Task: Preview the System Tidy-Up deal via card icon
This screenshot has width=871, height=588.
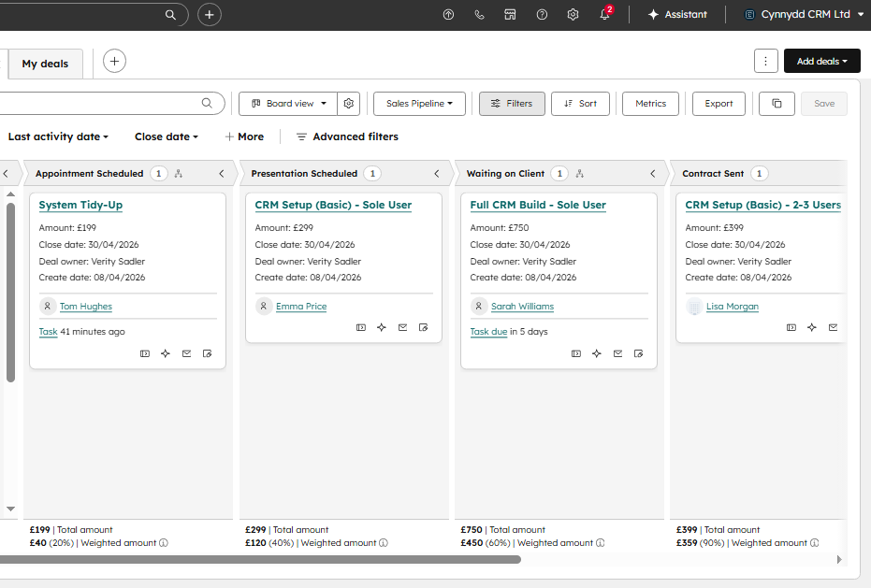Action: click(145, 353)
